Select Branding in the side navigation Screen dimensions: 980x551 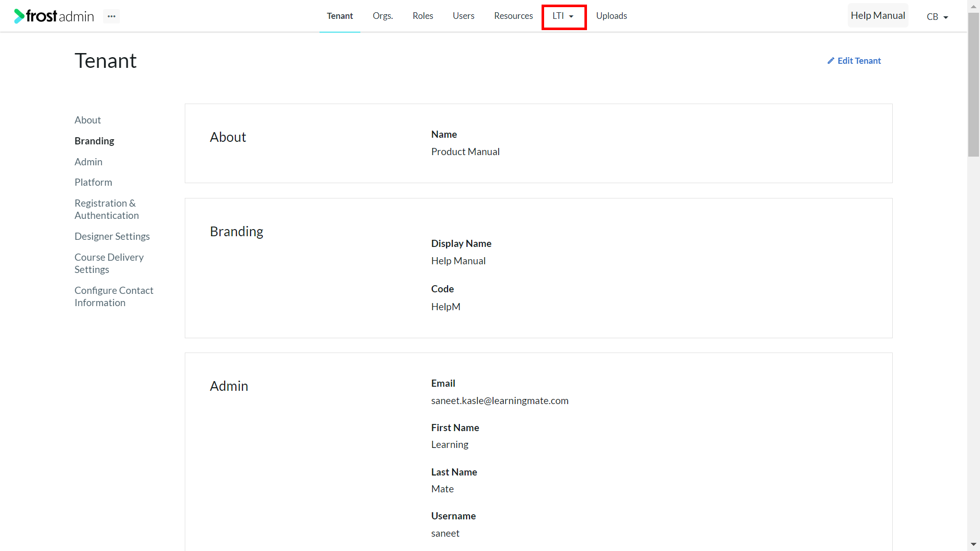(x=94, y=141)
